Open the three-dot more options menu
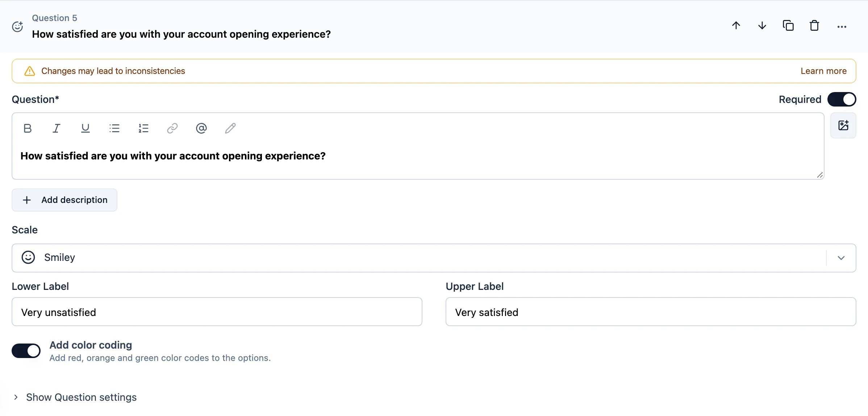The height and width of the screenshot is (416, 868). click(842, 26)
